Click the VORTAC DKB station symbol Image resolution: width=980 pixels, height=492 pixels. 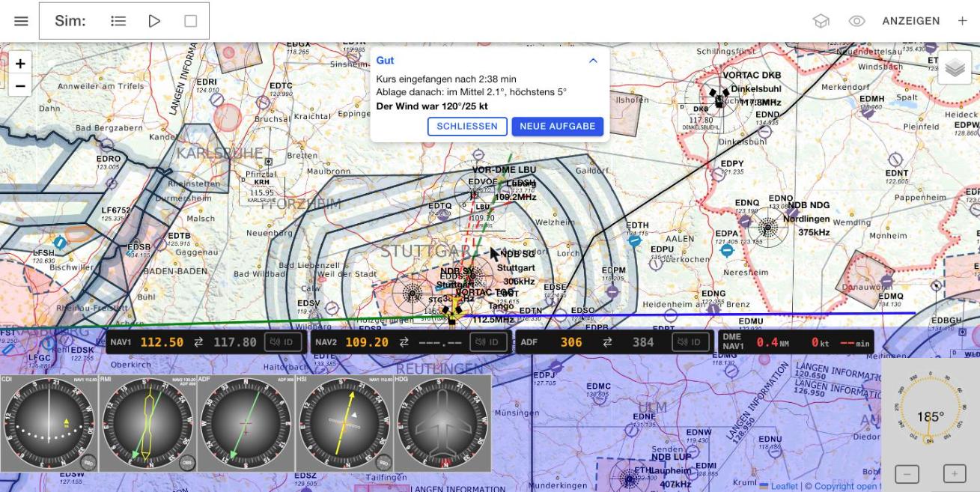[x=719, y=97]
